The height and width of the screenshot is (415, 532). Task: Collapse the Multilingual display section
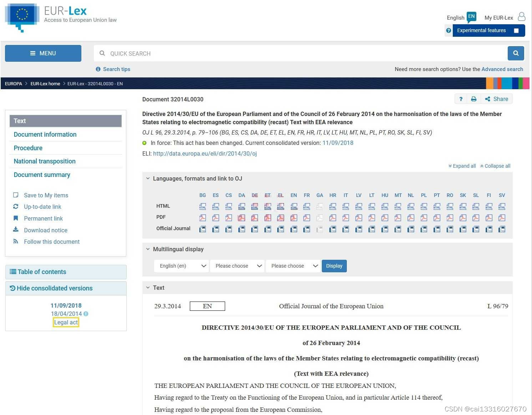[148, 249]
